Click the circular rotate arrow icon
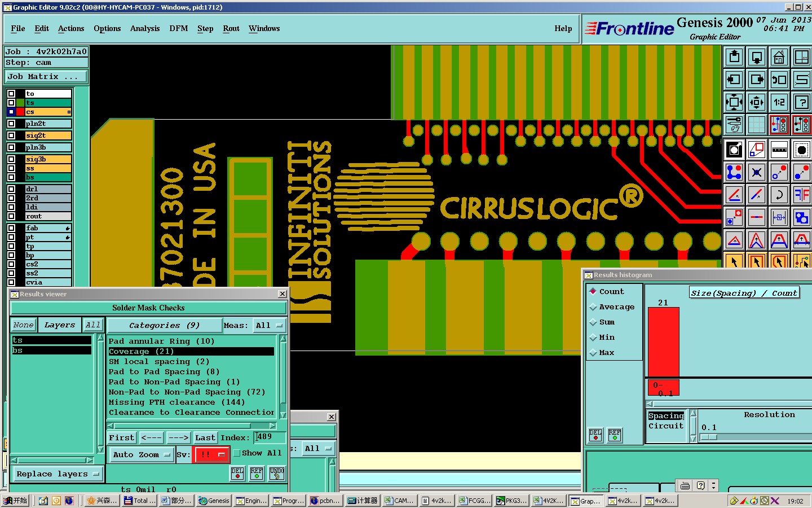 779,195
